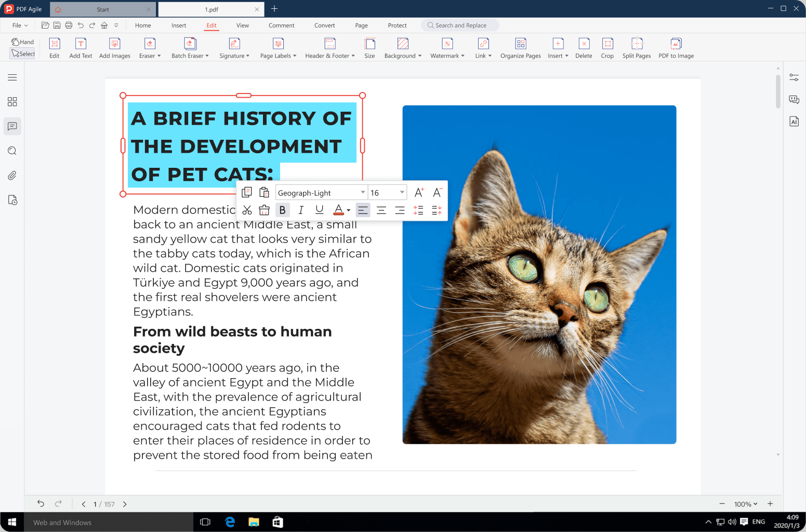Open the AI assistant panel icon

tap(794, 122)
